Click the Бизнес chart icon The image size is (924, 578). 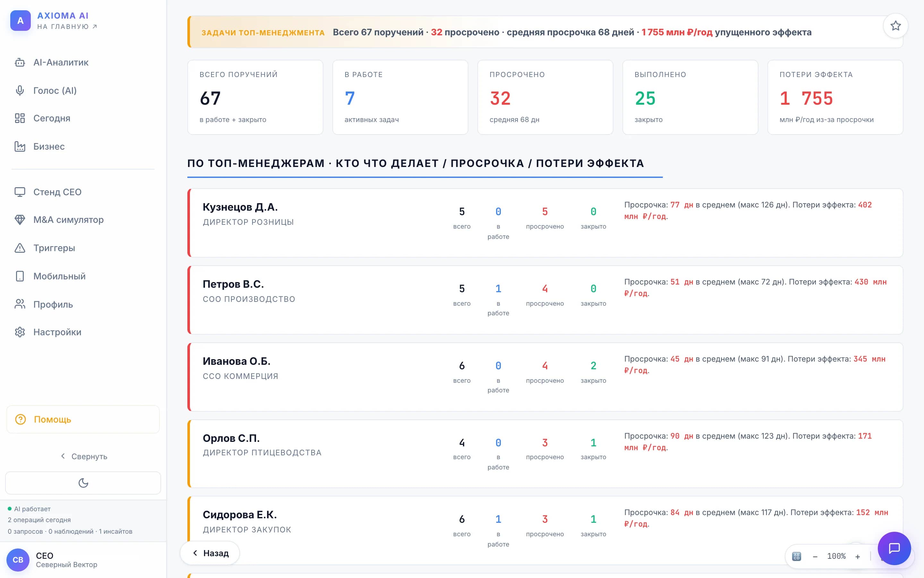[x=20, y=146]
